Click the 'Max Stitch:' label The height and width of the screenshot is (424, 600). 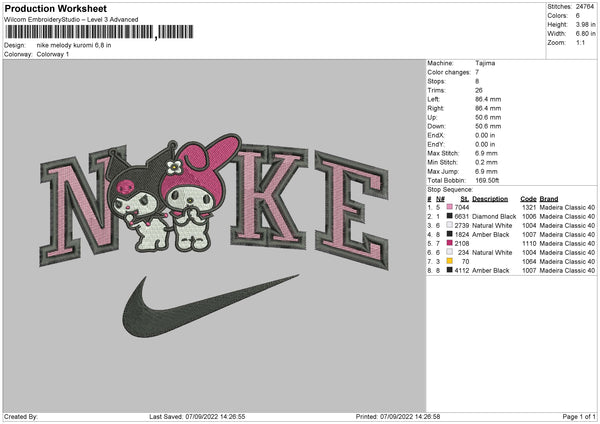point(443,153)
